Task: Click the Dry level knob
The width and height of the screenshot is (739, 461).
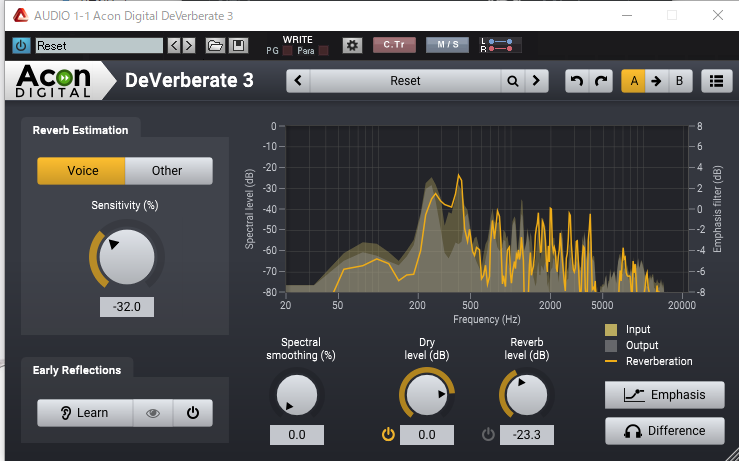Action: pos(427,395)
